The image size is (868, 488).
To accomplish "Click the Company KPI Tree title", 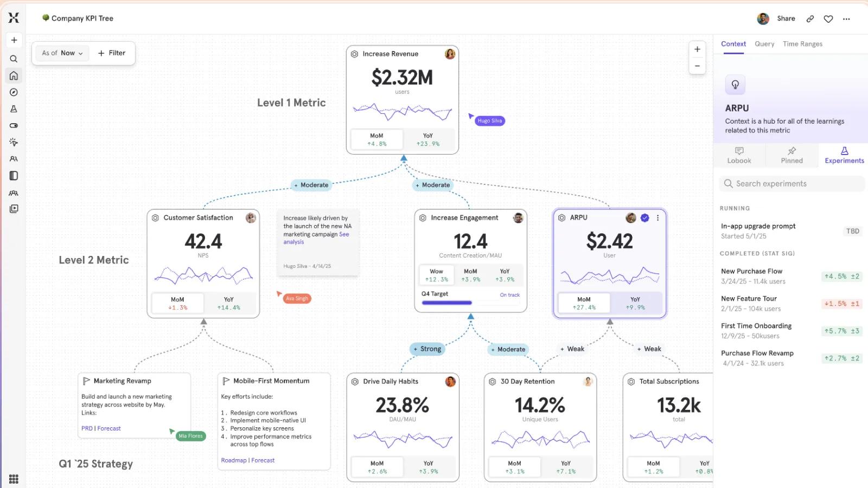I will [82, 18].
